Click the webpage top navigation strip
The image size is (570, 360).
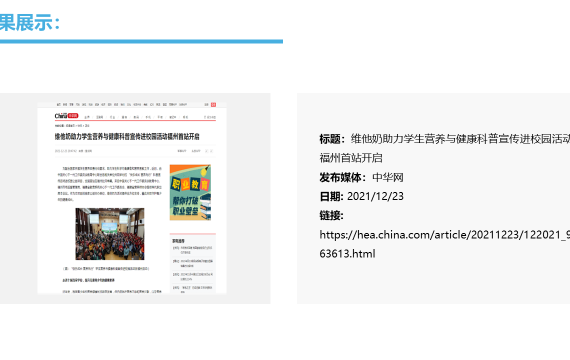pyautogui.click(x=132, y=105)
